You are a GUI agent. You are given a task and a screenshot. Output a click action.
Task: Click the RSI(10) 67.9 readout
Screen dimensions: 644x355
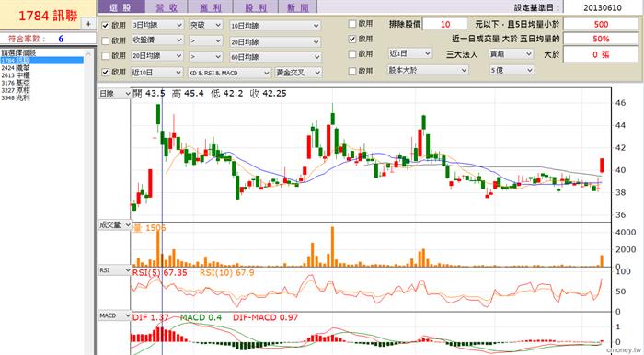coord(226,272)
